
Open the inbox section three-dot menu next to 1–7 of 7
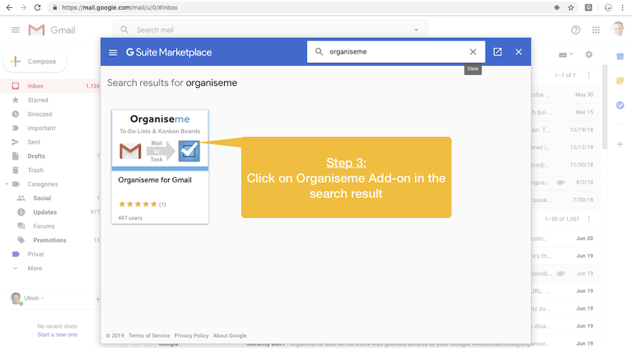click(589, 75)
